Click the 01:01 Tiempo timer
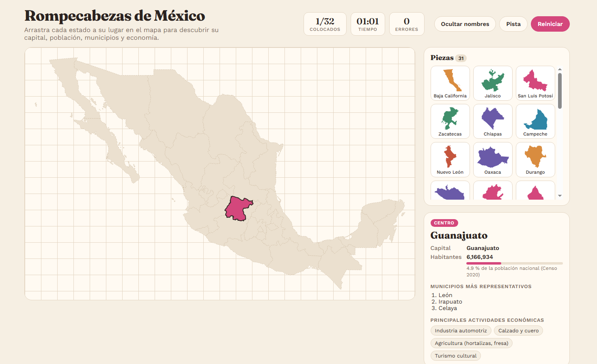The width and height of the screenshot is (597, 364). click(368, 24)
